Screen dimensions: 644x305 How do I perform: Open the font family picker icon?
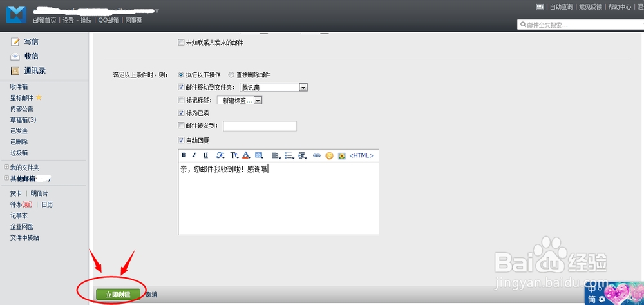point(220,155)
